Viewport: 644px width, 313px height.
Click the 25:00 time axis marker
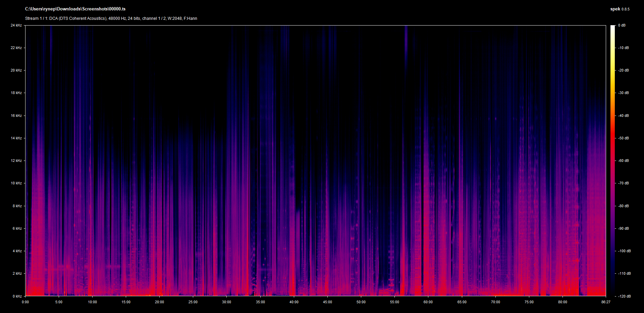click(193, 302)
